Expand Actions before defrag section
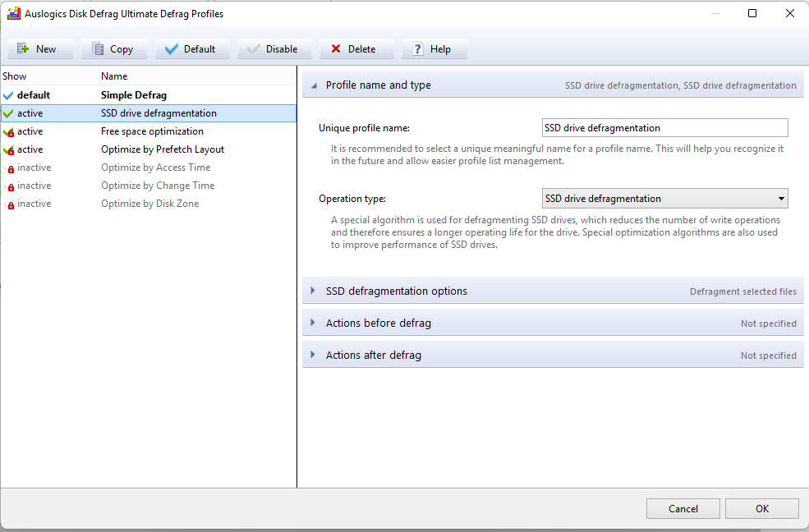809x532 pixels. tap(553, 323)
